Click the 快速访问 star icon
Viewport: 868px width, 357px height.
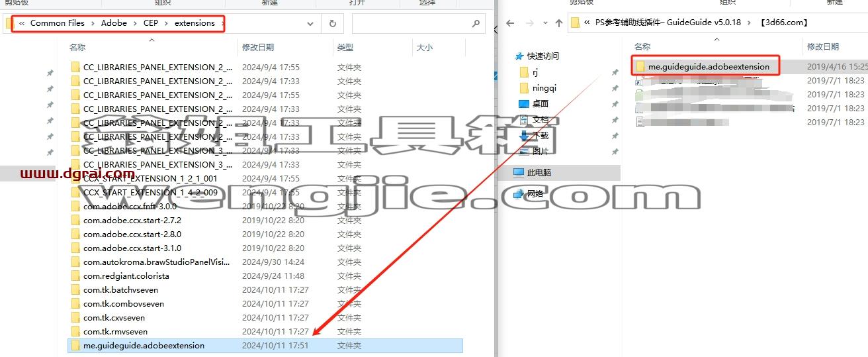(x=520, y=56)
